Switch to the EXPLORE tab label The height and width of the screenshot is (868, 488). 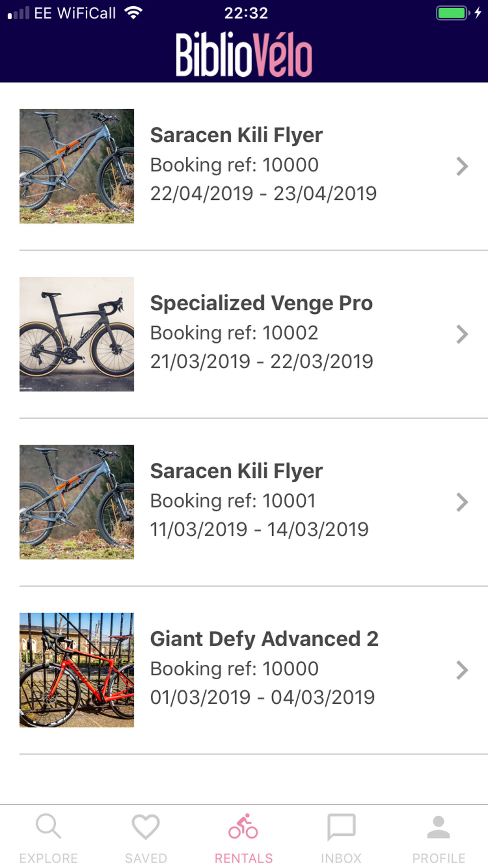tap(48, 858)
